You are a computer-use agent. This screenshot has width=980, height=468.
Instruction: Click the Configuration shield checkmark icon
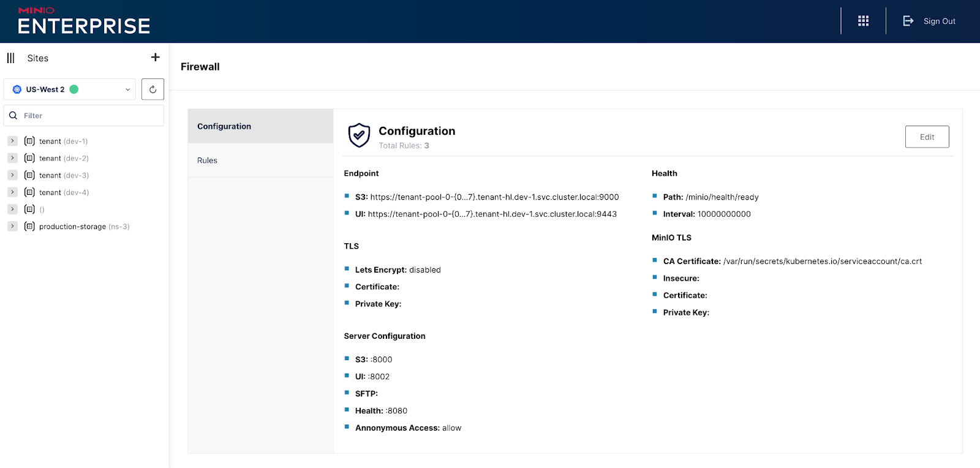coord(359,135)
